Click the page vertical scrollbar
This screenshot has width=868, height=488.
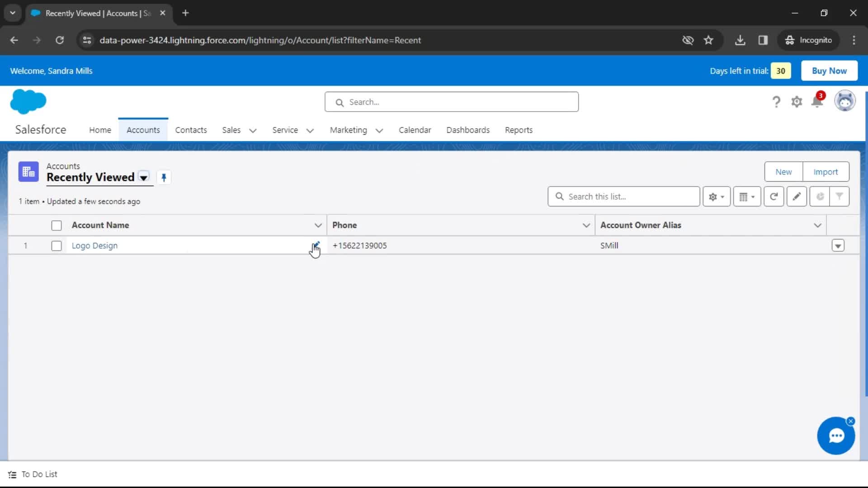point(866,244)
